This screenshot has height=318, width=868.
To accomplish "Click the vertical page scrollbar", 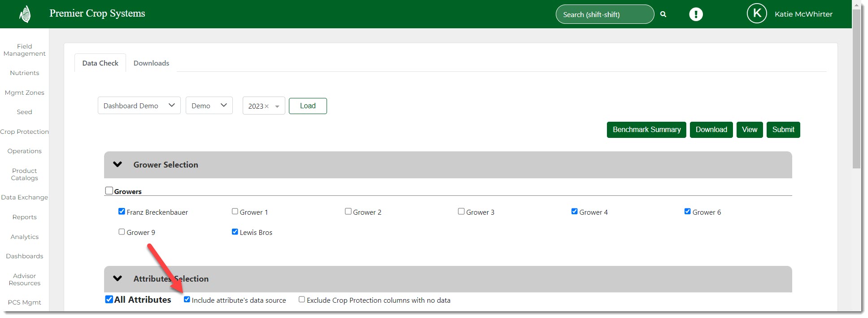I will pyautogui.click(x=856, y=90).
